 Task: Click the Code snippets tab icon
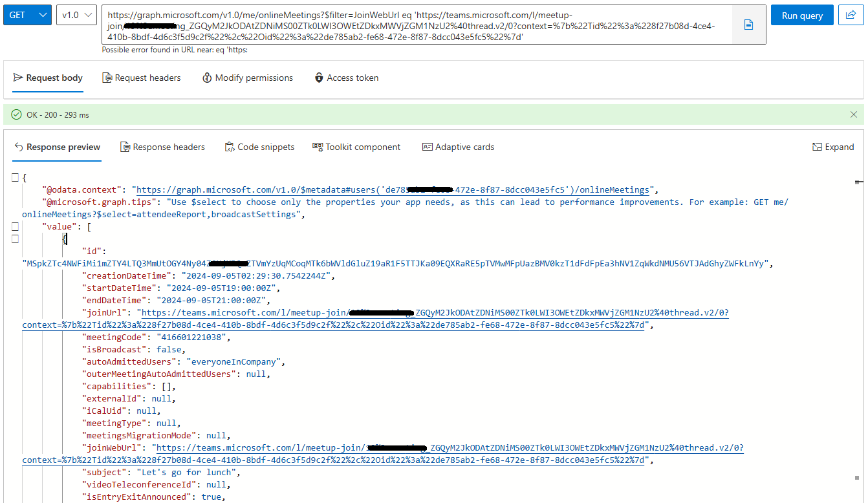(230, 147)
